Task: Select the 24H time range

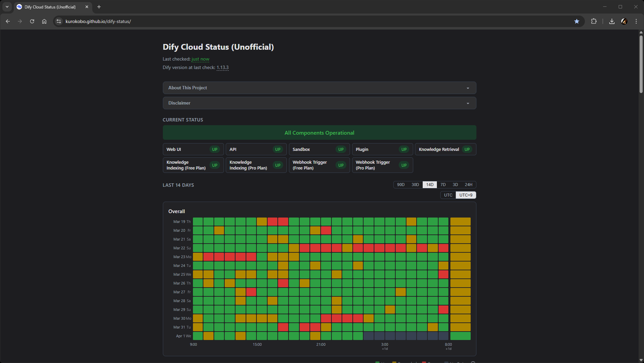Action: pyautogui.click(x=468, y=185)
